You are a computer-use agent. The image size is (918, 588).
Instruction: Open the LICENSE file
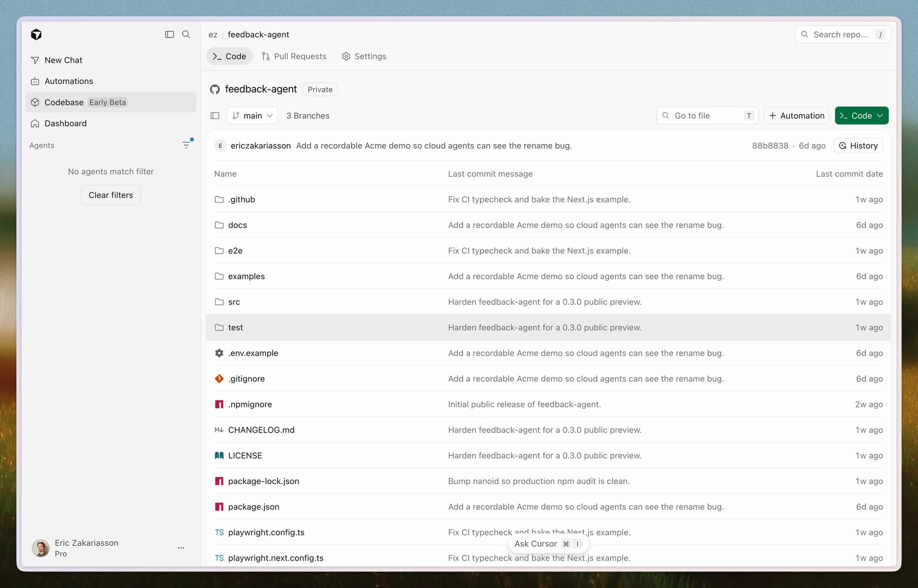click(x=245, y=455)
